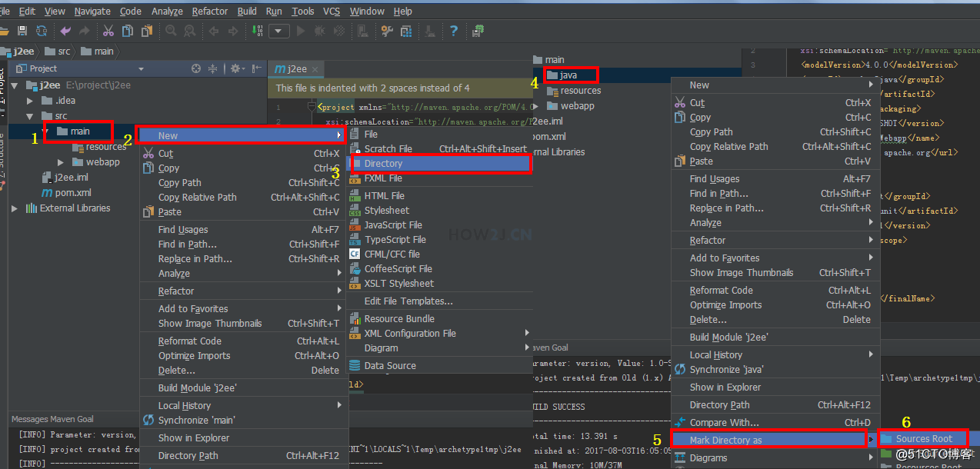Click the Settings wrench toolbar icon
The height and width of the screenshot is (469, 980).
pos(387,31)
